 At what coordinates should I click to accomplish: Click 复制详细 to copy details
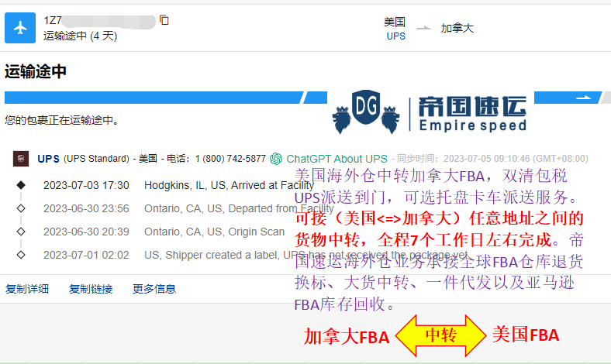click(27, 289)
